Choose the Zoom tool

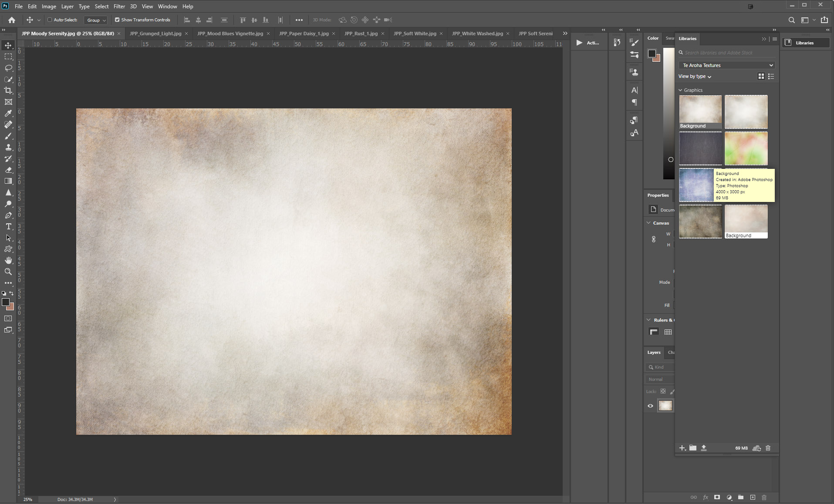click(x=8, y=272)
